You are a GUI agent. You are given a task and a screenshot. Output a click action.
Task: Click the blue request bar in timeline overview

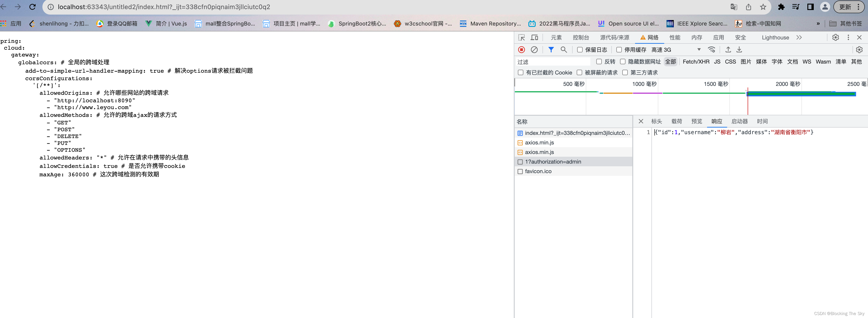(801, 94)
